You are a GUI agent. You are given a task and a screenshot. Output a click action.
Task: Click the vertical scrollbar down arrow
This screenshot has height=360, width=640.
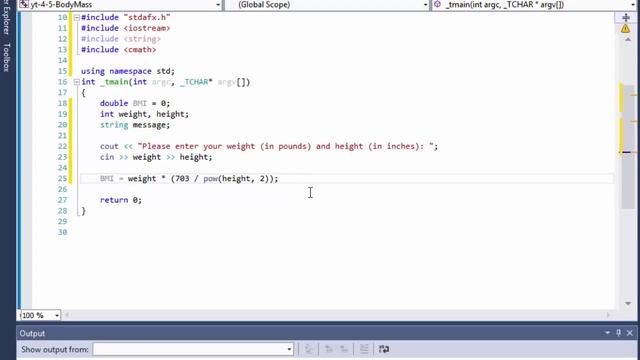point(628,303)
